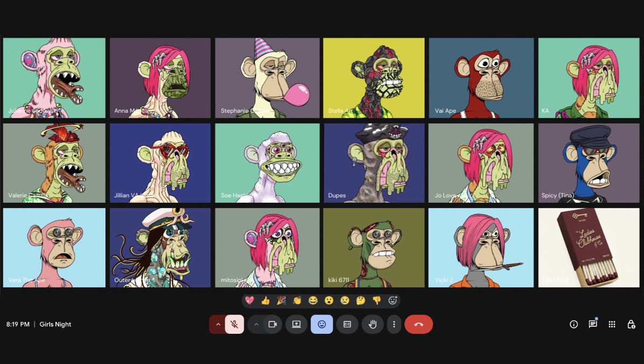Image resolution: width=644 pixels, height=364 pixels.
Task: Select Valerie's video tile
Action: [54, 163]
